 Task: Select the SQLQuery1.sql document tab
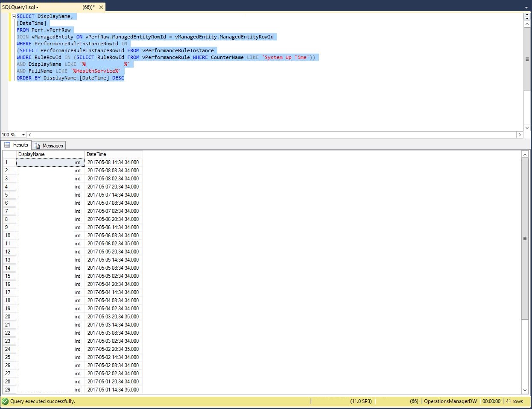(26, 7)
